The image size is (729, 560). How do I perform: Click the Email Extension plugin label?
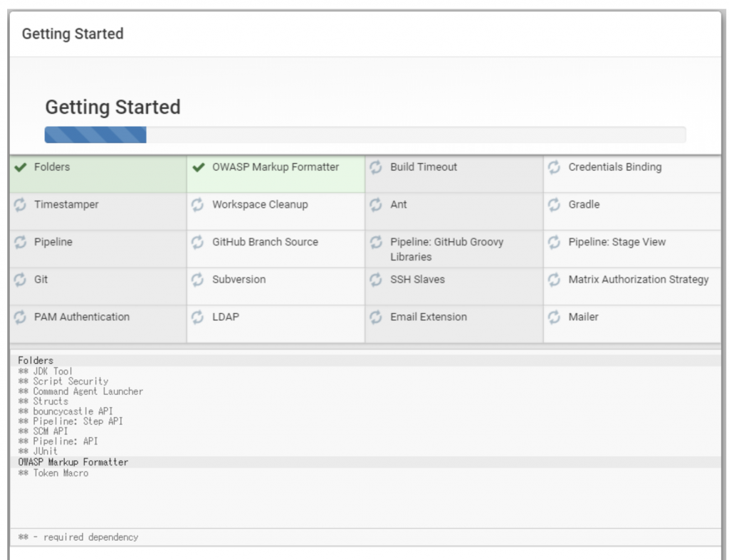[429, 317]
